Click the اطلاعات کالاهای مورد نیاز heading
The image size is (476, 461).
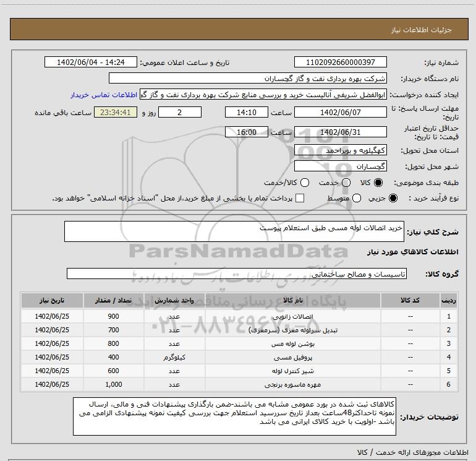pyautogui.click(x=412, y=252)
